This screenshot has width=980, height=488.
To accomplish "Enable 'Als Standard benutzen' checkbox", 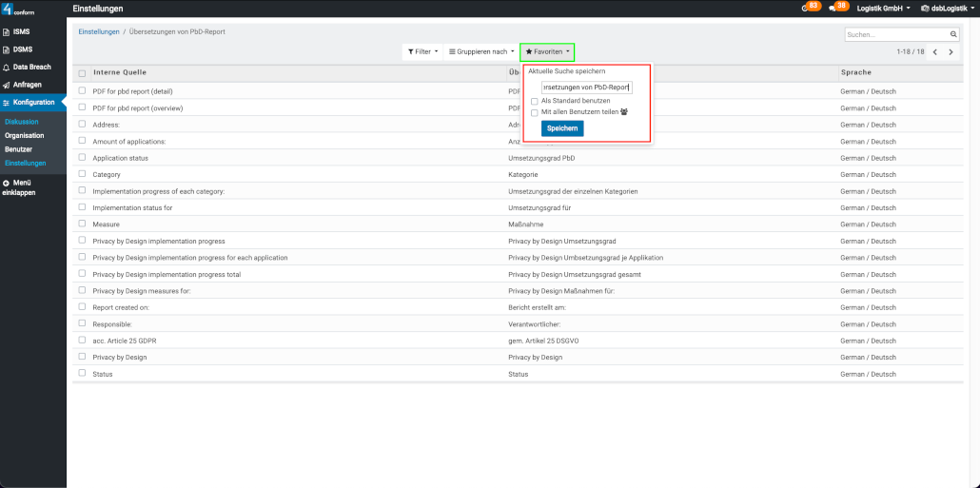I will tap(535, 101).
